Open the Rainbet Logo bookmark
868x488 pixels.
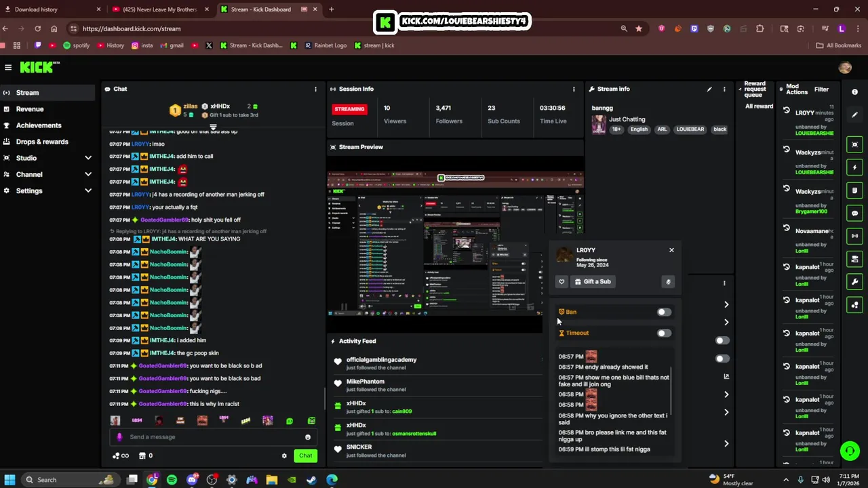point(325,45)
